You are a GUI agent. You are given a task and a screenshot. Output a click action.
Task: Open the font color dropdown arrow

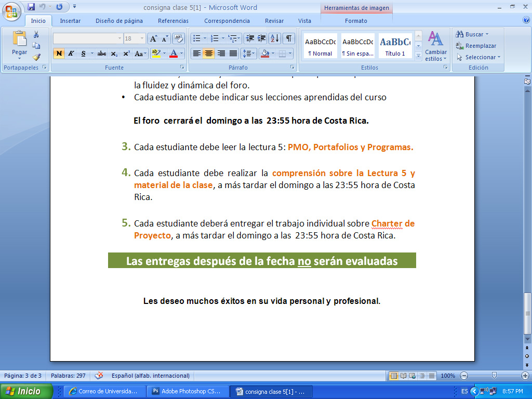tap(182, 54)
